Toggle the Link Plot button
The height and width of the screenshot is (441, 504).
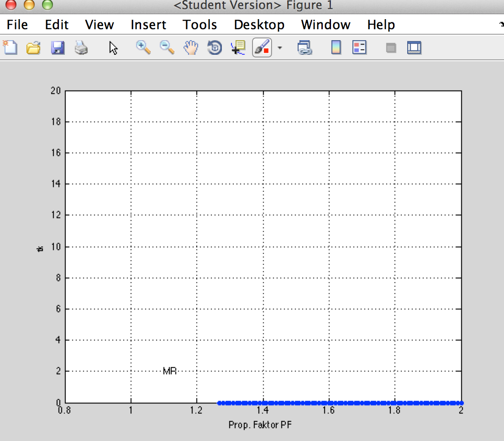click(x=304, y=47)
